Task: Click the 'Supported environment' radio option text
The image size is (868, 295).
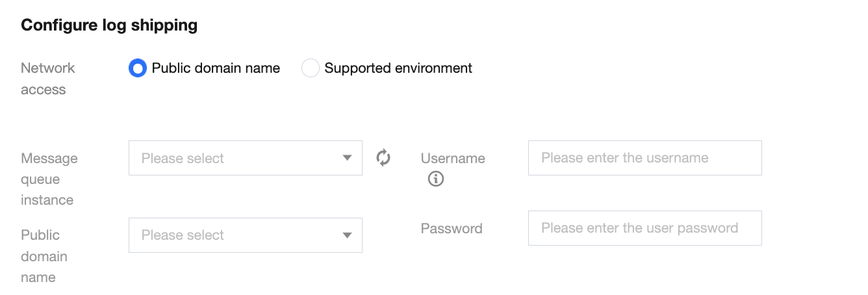Action: pos(398,68)
